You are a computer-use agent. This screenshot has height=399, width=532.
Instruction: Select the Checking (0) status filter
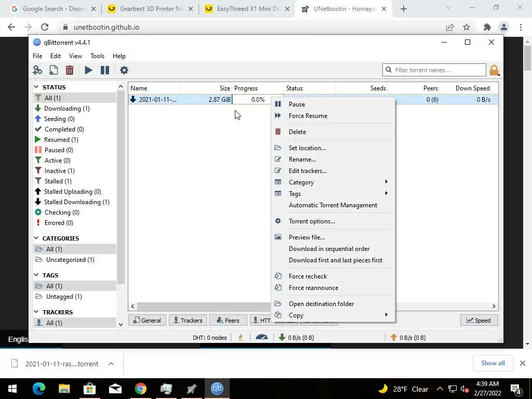click(62, 212)
